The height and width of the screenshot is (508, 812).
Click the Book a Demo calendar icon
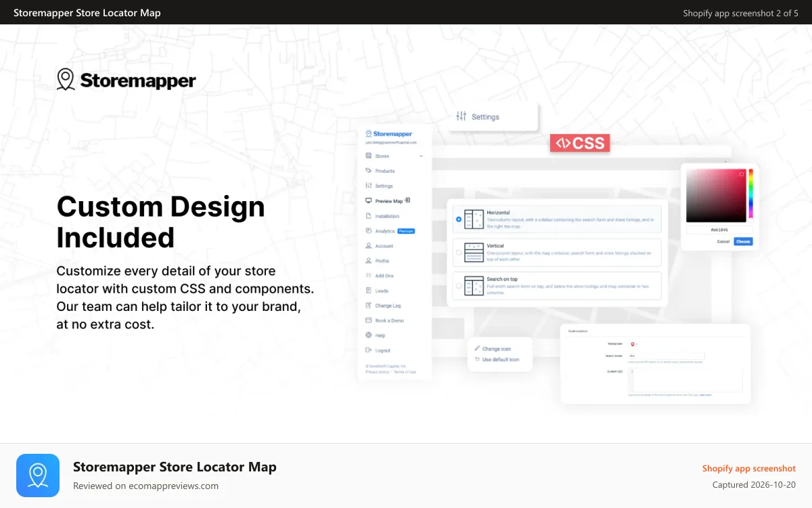coord(368,320)
